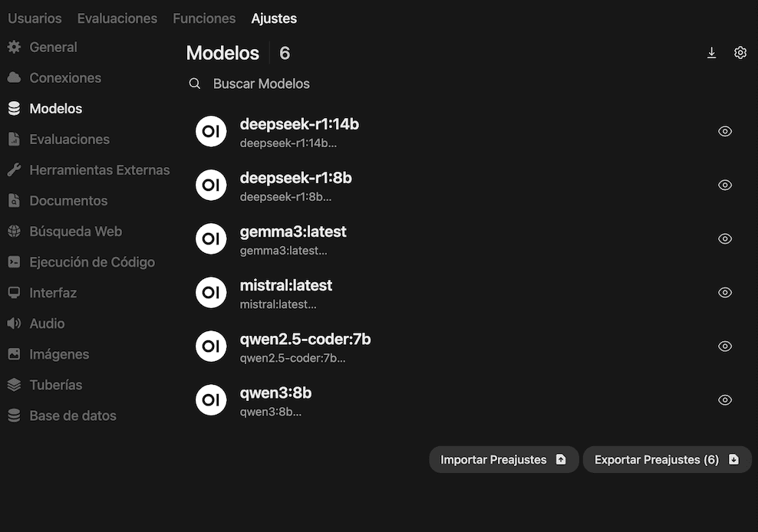The width and height of the screenshot is (758, 532).
Task: Focus the Buscar Modelos search field
Action: [x=384, y=84]
